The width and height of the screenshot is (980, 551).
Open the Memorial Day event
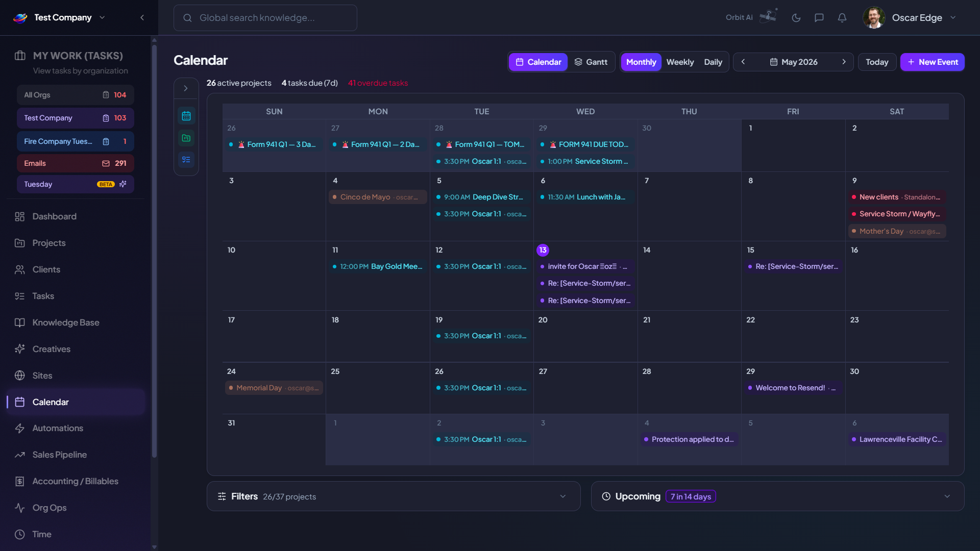point(274,388)
